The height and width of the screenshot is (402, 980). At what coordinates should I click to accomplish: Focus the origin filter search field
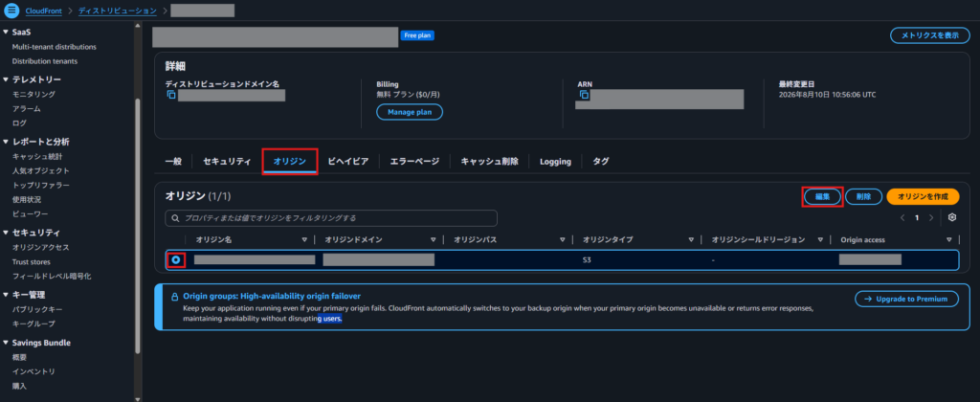click(331, 217)
